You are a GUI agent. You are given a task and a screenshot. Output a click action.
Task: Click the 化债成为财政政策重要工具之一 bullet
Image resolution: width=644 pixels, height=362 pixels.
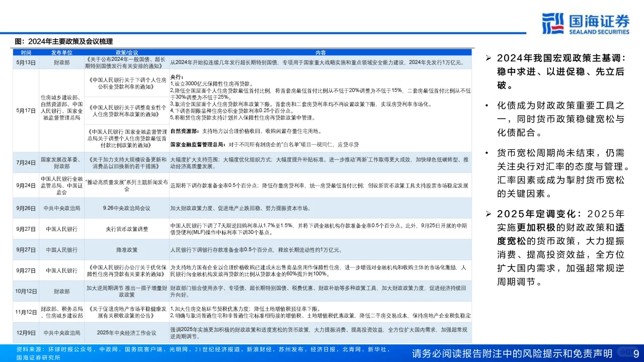[561, 120]
